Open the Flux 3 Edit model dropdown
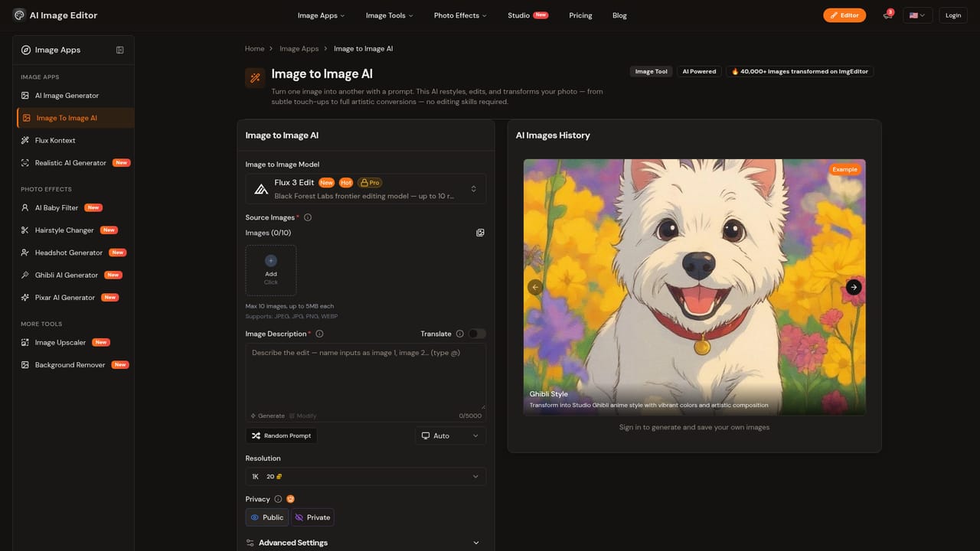Image resolution: width=980 pixels, height=551 pixels. click(x=366, y=189)
